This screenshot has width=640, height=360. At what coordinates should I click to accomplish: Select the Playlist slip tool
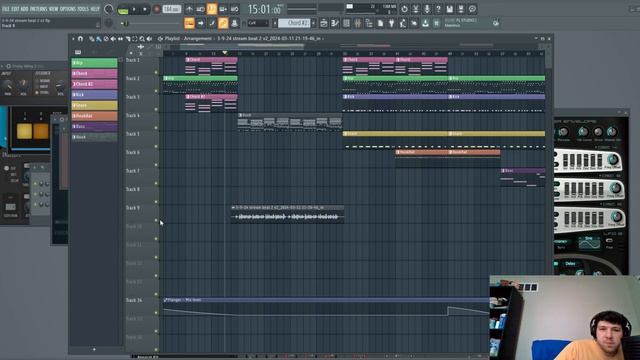[x=120, y=39]
